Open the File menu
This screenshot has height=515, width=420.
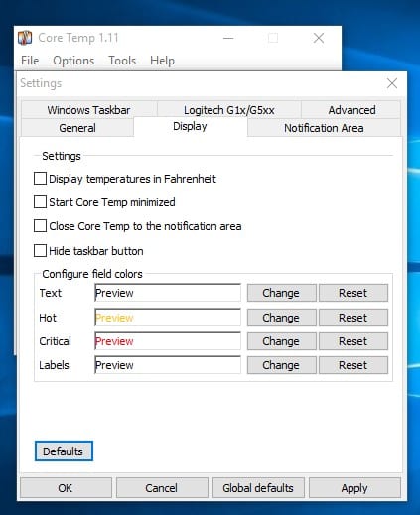(x=30, y=61)
